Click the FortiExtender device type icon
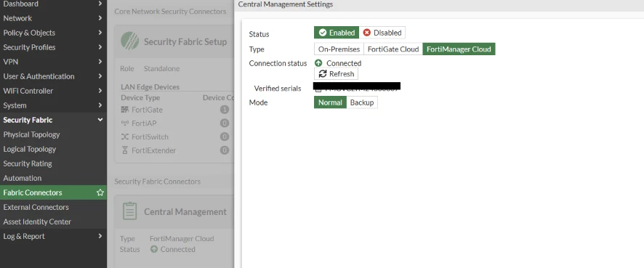 [x=125, y=150]
